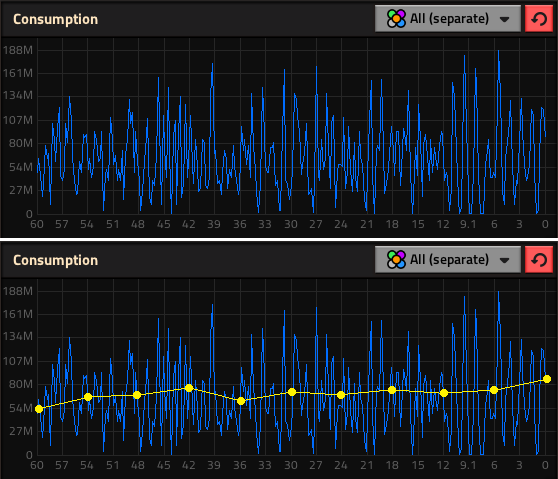Click the 45 time label in the lower graph
Screen dimensions: 558x479
163,465
